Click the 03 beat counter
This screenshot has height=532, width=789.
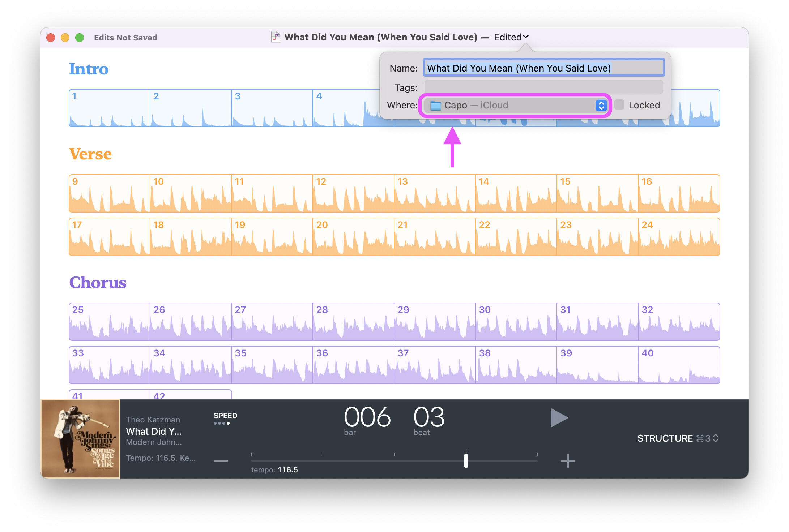[x=429, y=417]
